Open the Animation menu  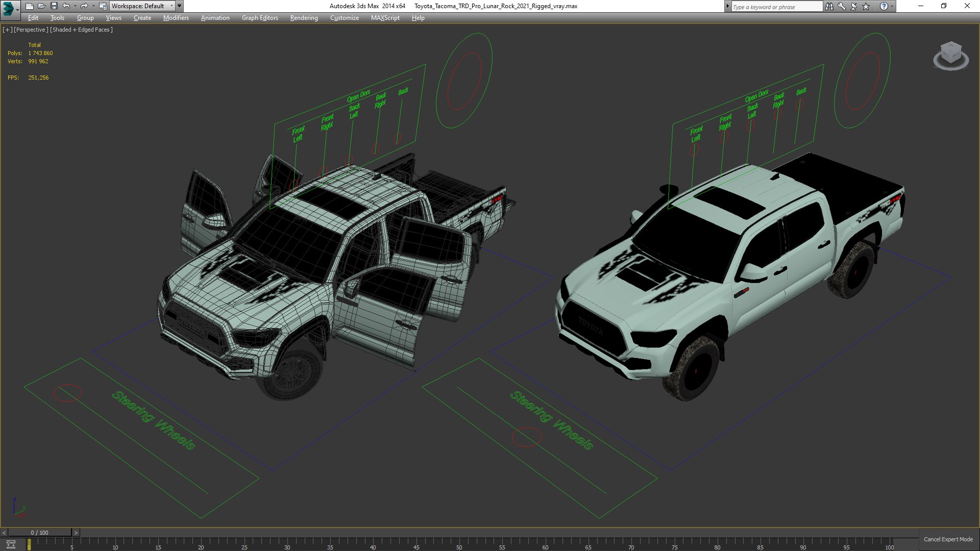click(215, 18)
